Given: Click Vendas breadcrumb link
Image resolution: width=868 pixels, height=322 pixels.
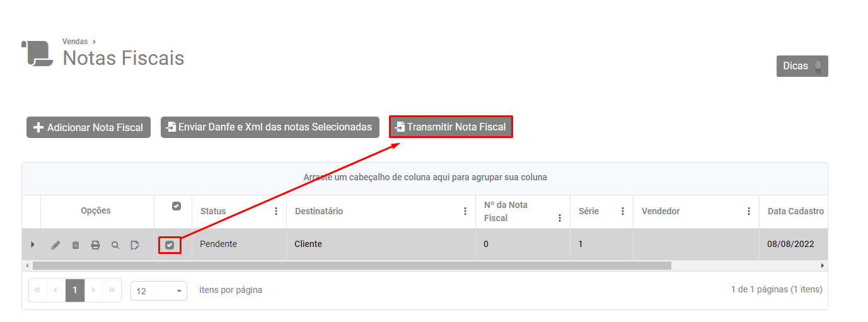Looking at the screenshot, I should point(75,42).
